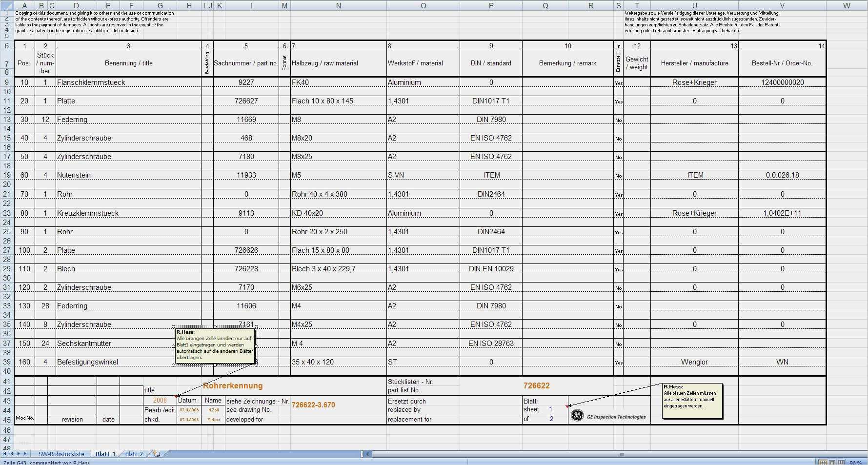This screenshot has height=465, width=868.
Task: Select column N header
Action: pyautogui.click(x=338, y=6)
